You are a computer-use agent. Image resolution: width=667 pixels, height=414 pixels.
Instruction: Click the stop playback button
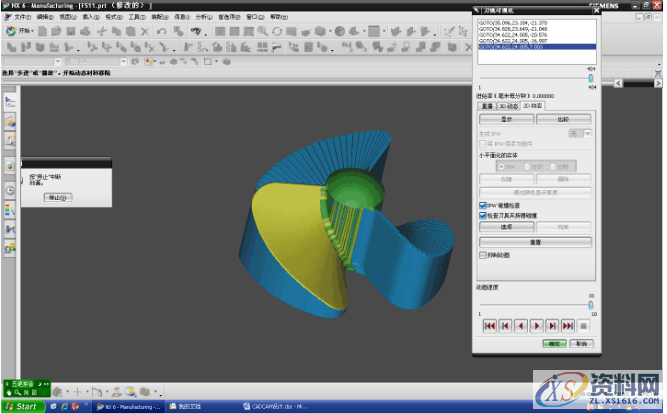pyautogui.click(x=583, y=325)
